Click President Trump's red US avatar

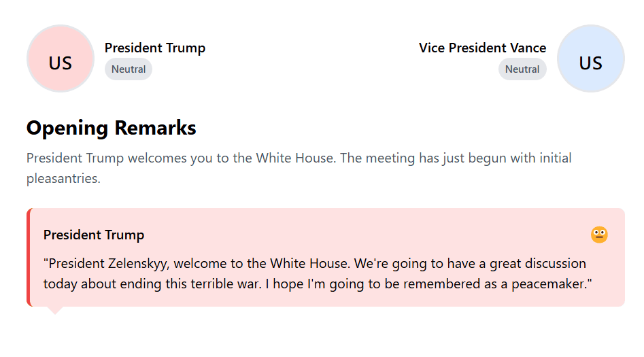pyautogui.click(x=60, y=58)
